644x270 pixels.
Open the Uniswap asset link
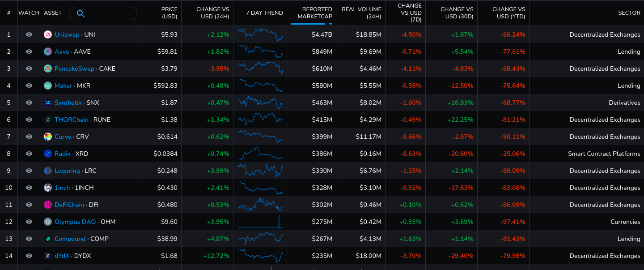coord(68,34)
